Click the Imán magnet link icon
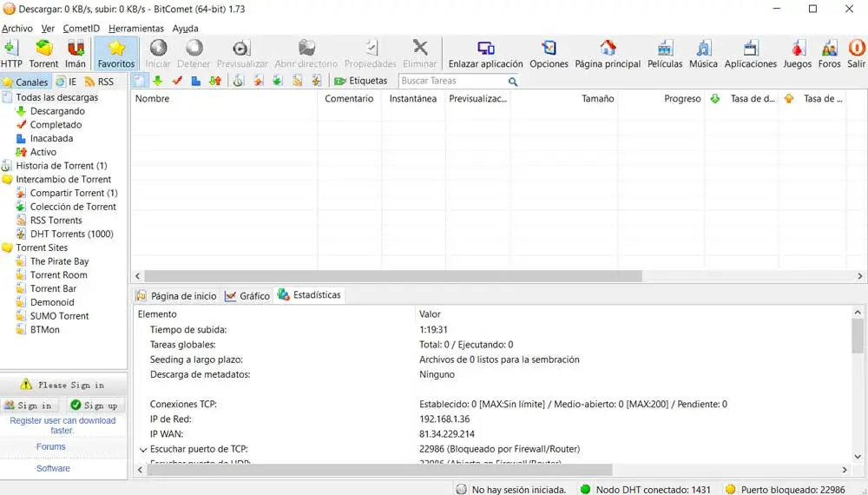868x495 pixels. click(x=76, y=54)
